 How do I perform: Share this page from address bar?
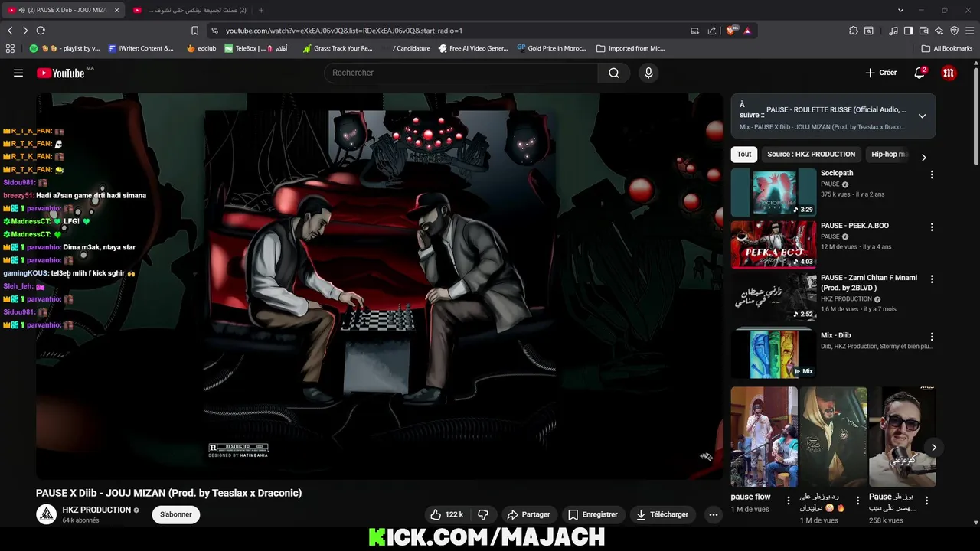pyautogui.click(x=712, y=31)
